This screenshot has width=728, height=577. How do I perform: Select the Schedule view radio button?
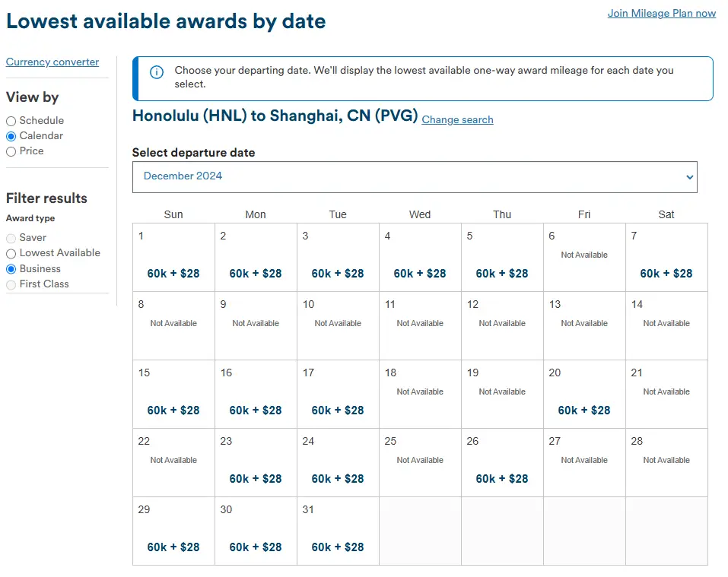[11, 121]
